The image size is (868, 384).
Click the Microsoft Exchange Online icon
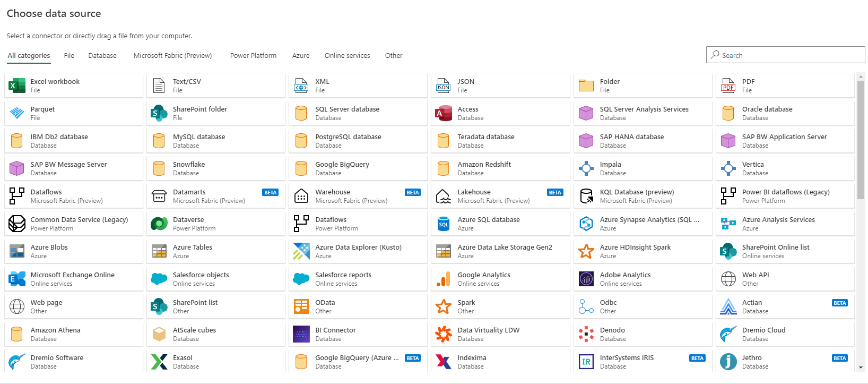pyautogui.click(x=17, y=279)
